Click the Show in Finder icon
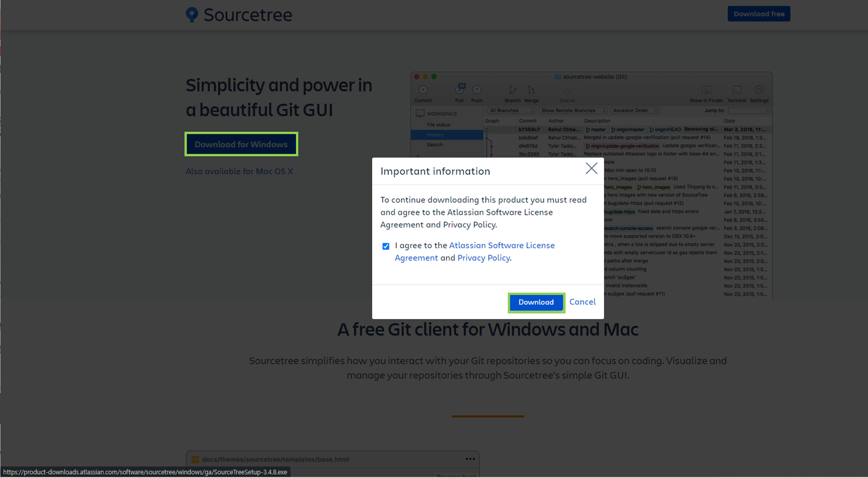Image resolution: width=868 pixels, height=478 pixels. (x=706, y=90)
